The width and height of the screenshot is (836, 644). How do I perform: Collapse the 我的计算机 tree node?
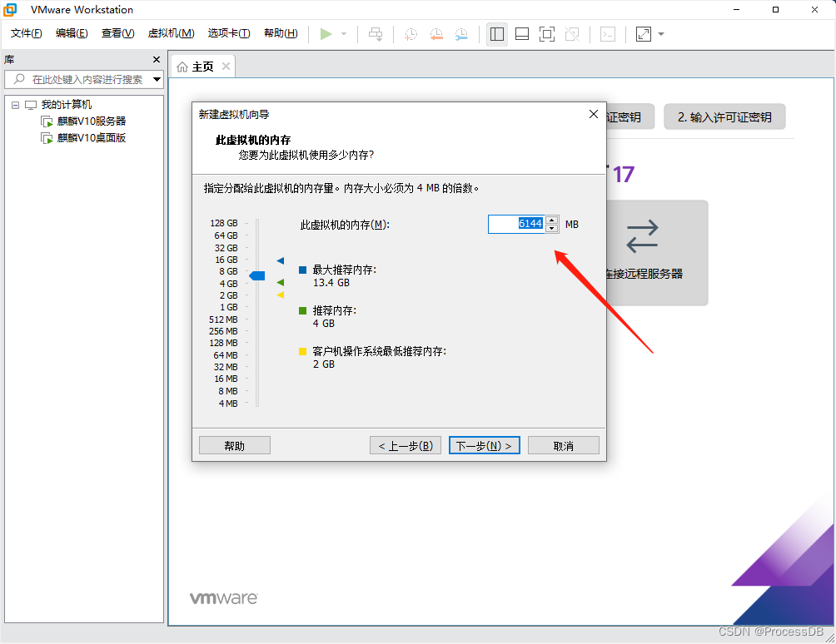click(x=16, y=105)
